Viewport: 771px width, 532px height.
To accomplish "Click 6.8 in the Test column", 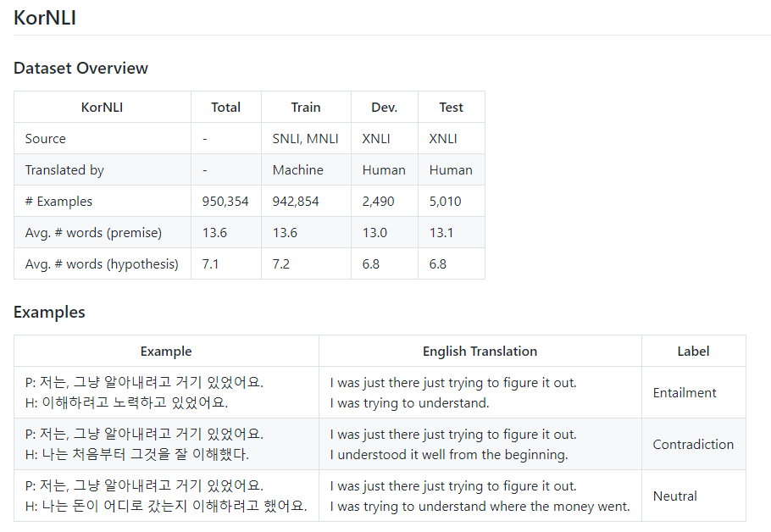I will click(x=438, y=264).
